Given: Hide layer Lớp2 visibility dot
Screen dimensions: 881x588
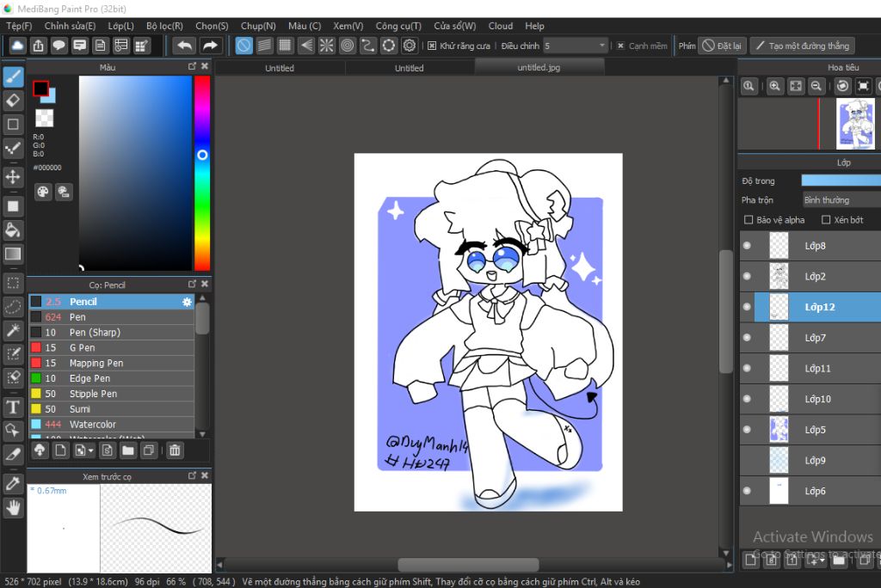Looking at the screenshot, I should 747,276.
